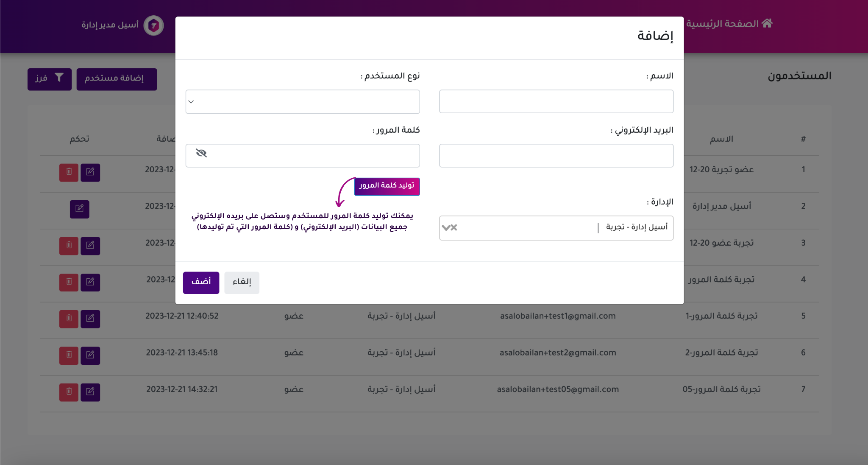Image resolution: width=868 pixels, height=465 pixels.
Task: Open أسيل مدير إدارة profile menu
Action: pyautogui.click(x=110, y=25)
